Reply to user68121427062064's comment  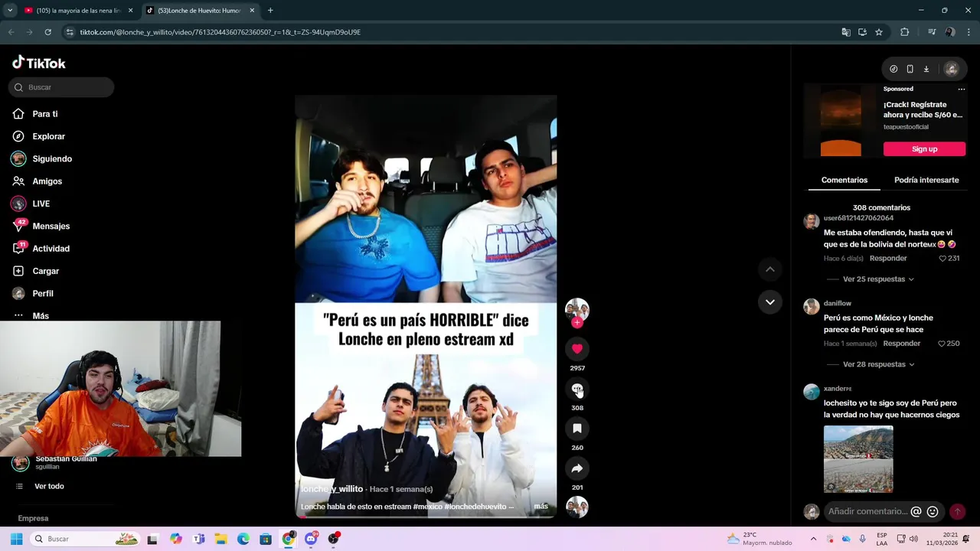click(888, 259)
